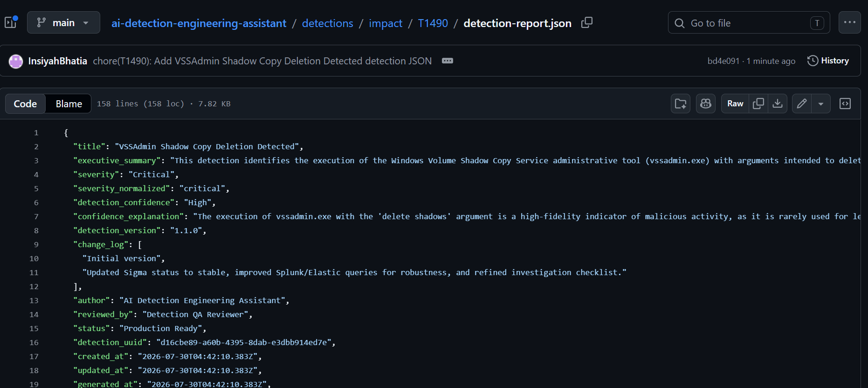868x388 pixels.
Task: Download the raw file
Action: pyautogui.click(x=778, y=104)
